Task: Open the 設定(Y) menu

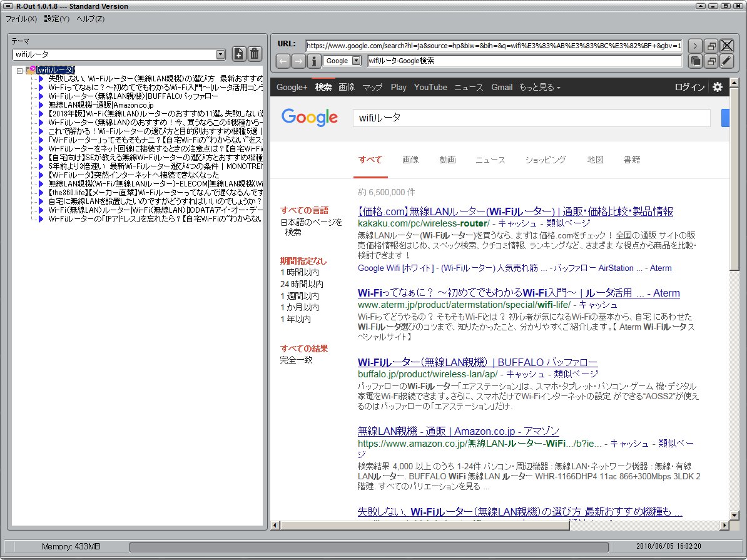Action: click(x=57, y=19)
